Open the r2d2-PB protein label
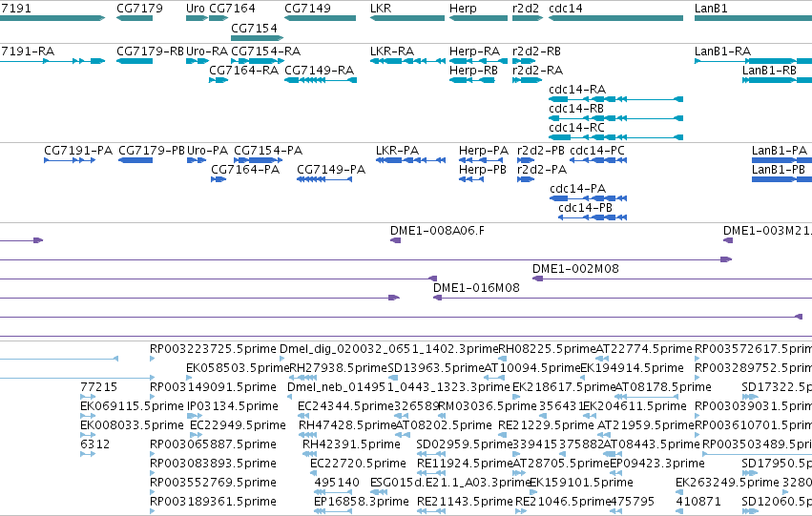The image size is (812, 516). [541, 151]
